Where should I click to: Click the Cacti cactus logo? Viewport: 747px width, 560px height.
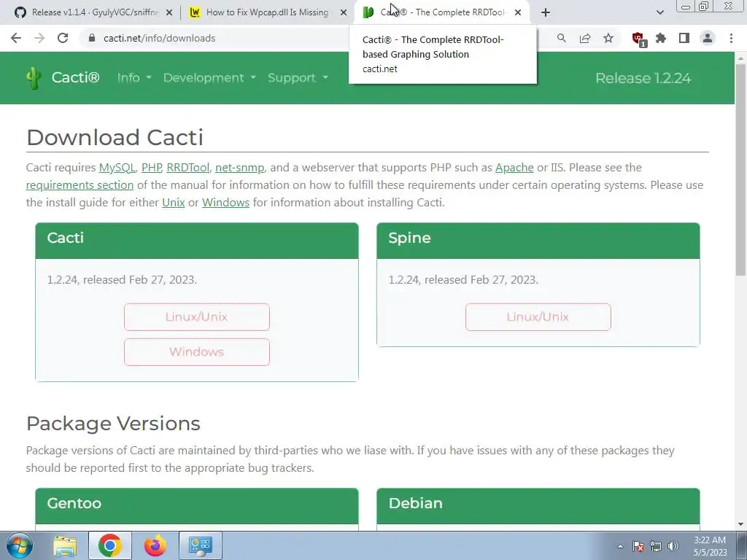(34, 77)
